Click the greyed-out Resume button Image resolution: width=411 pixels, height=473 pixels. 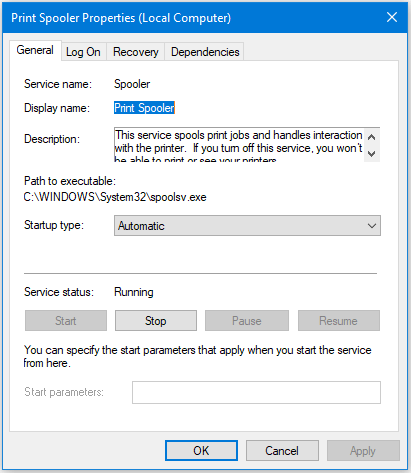[x=339, y=321]
